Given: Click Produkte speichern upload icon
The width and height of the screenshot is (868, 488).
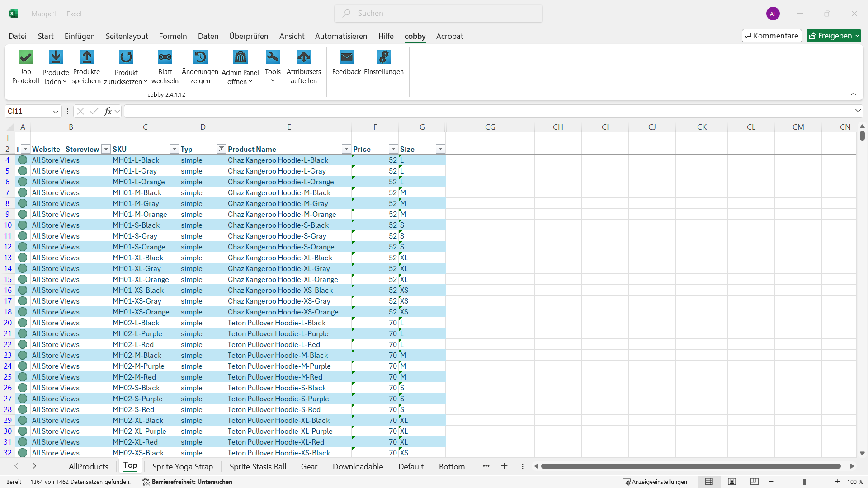Looking at the screenshot, I should (86, 57).
